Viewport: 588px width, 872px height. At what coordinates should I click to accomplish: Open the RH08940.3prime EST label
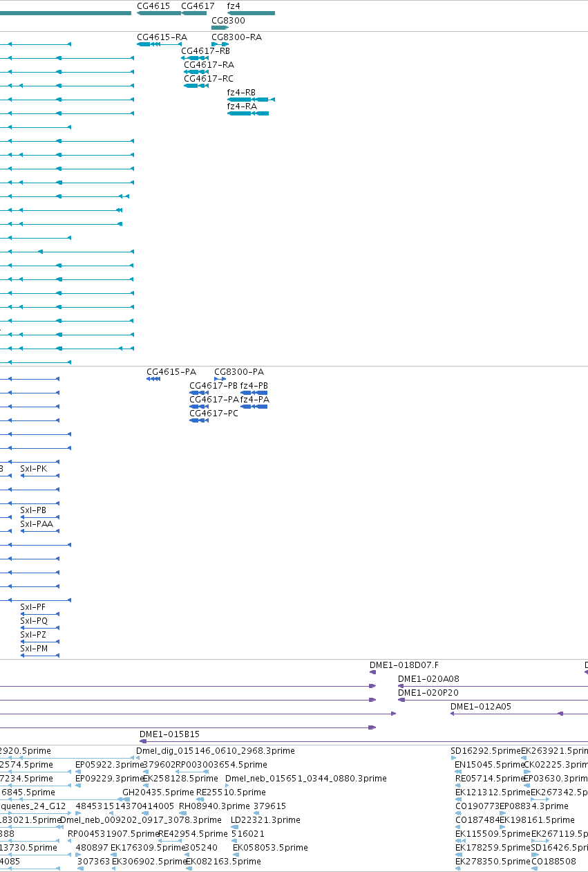pyautogui.click(x=214, y=806)
